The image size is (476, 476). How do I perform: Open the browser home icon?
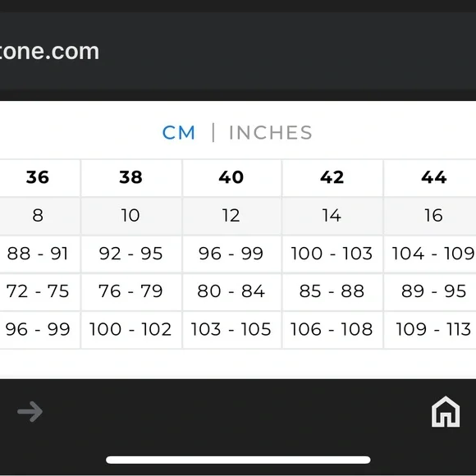(x=446, y=411)
